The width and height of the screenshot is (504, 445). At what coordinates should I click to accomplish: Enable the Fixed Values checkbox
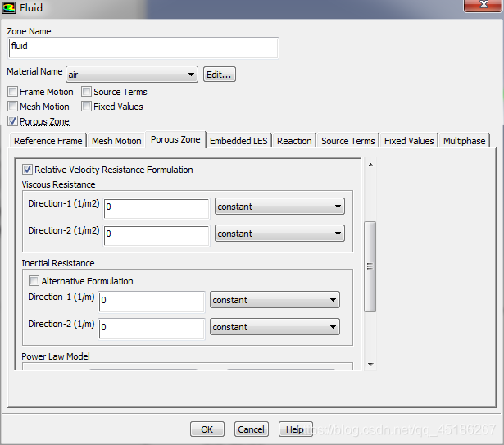click(86, 107)
